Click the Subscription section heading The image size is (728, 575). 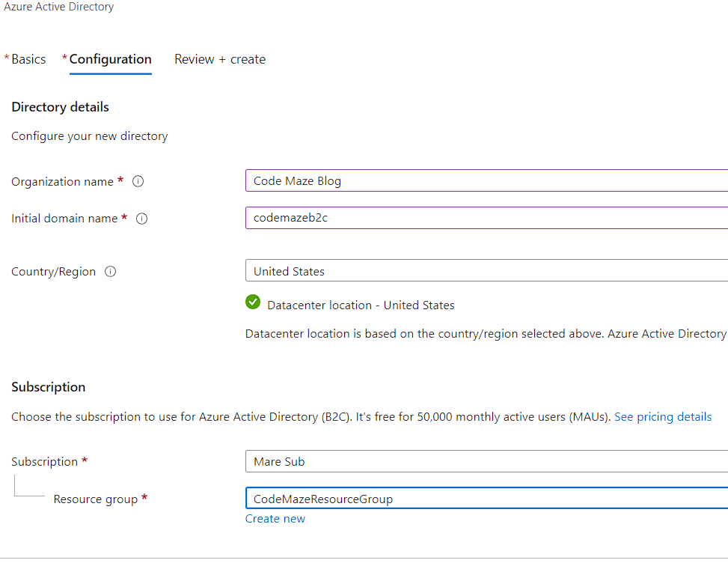tap(49, 387)
